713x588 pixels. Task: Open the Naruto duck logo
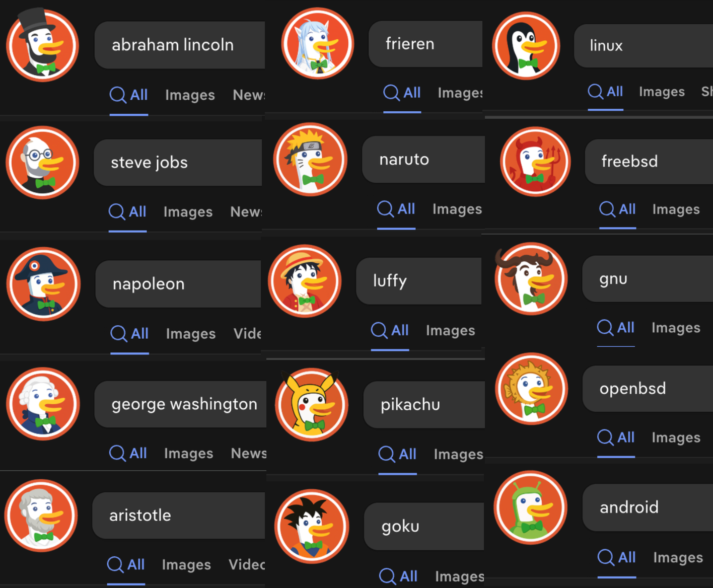pyautogui.click(x=310, y=159)
